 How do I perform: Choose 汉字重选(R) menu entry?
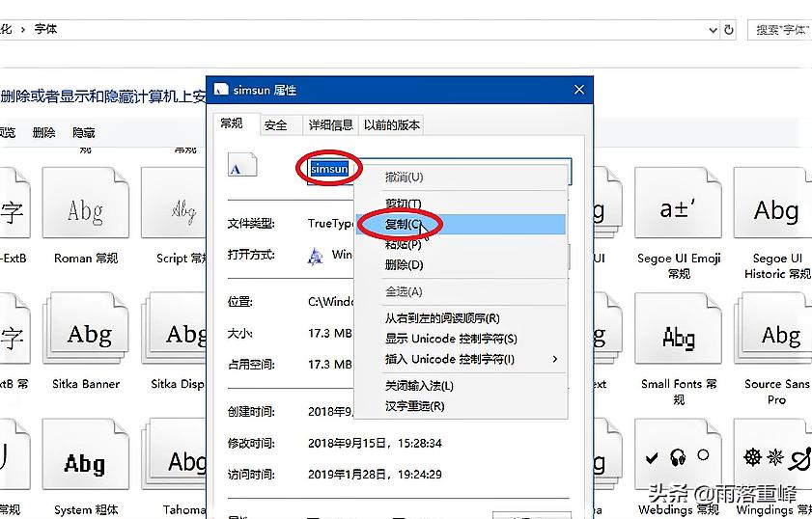[461, 406]
